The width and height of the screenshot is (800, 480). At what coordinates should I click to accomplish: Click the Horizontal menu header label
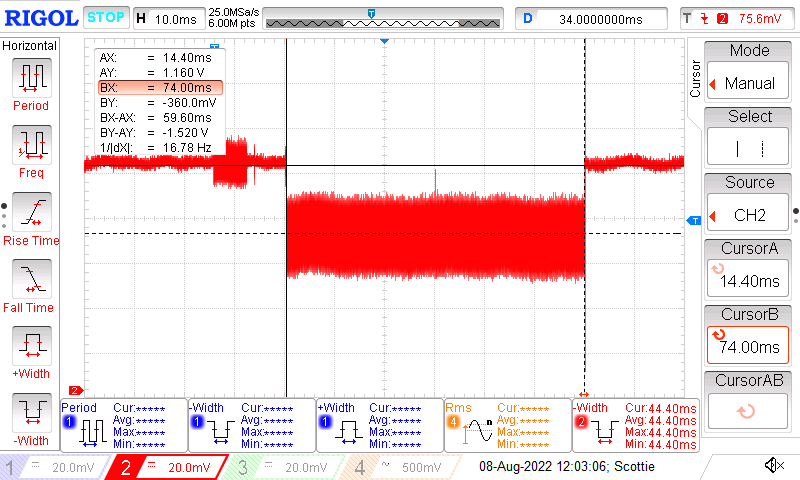30,46
